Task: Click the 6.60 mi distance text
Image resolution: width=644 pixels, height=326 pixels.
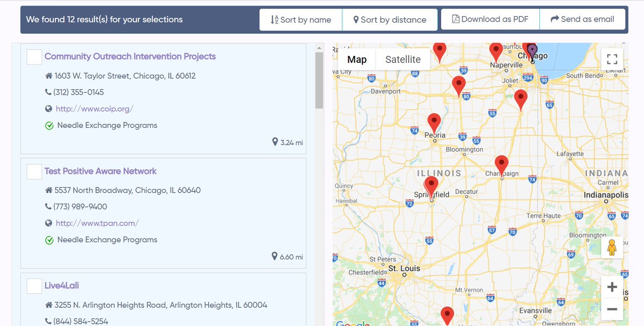Action: (x=292, y=257)
